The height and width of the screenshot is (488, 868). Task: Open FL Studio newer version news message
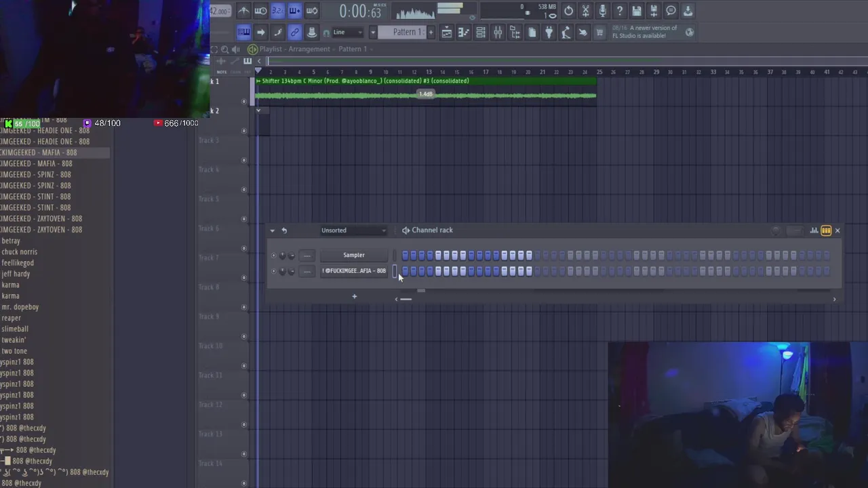pos(645,32)
